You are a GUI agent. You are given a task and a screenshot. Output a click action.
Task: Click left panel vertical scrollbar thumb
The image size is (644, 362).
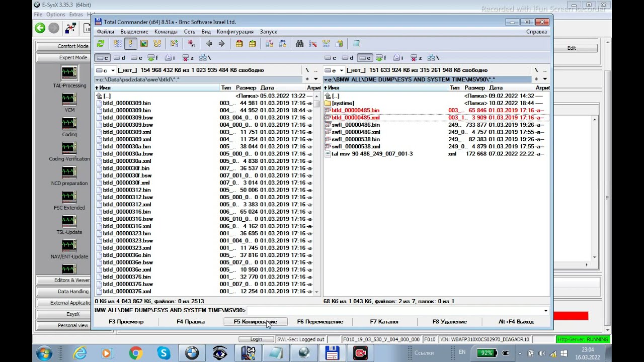[316, 104]
